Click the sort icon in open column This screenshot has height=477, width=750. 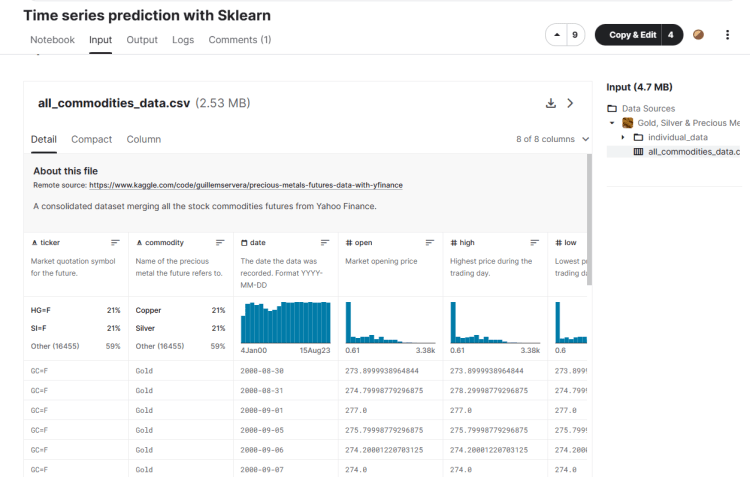coord(429,243)
